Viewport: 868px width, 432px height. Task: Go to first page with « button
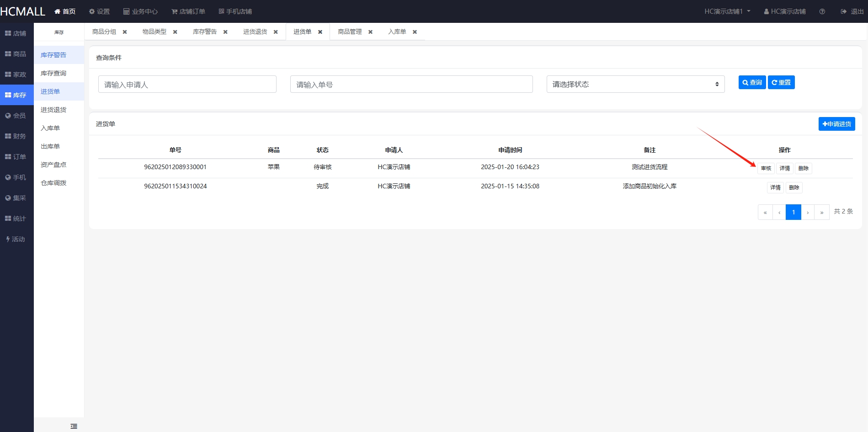[765, 212]
